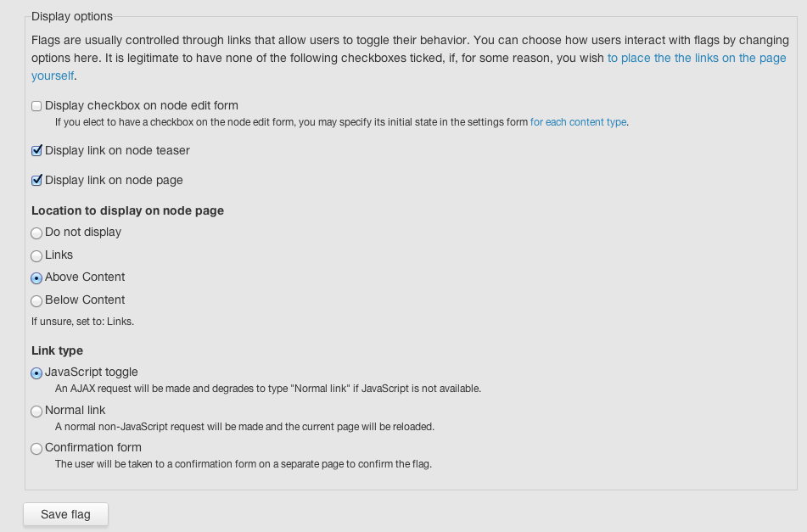
Task: Click the 'Location to display on node page' heading
Action: (127, 210)
